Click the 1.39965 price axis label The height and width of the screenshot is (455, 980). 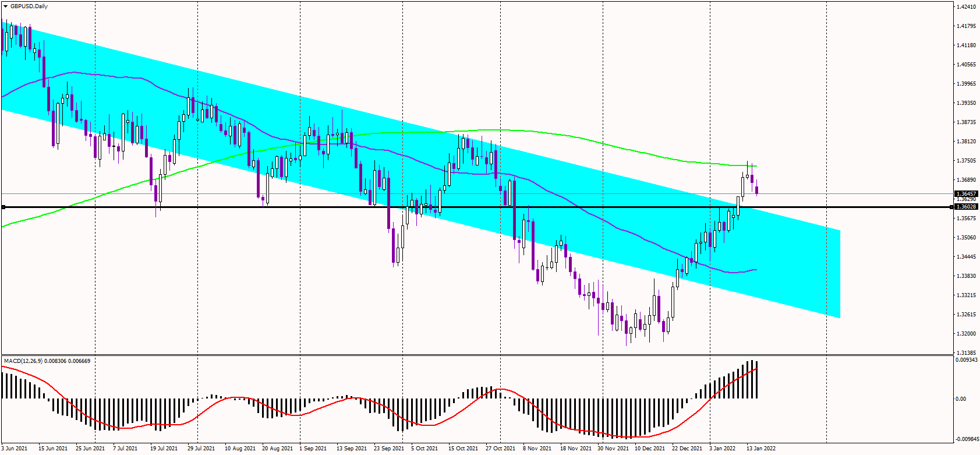click(966, 84)
